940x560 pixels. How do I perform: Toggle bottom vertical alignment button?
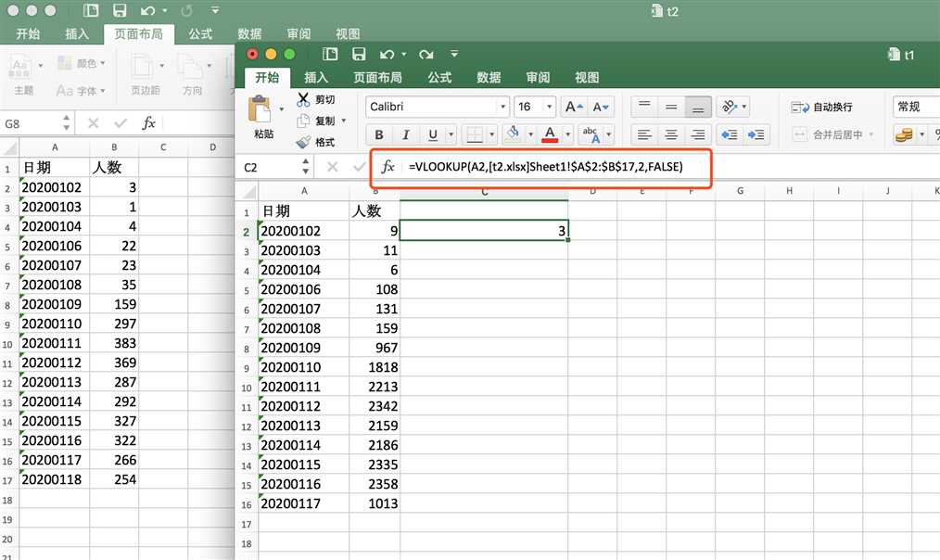(697, 107)
